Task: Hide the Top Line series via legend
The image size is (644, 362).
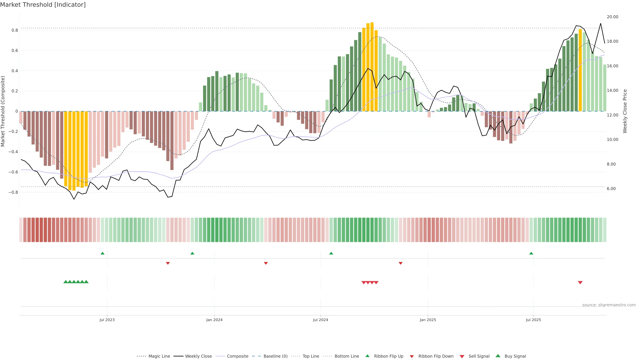Action: [x=311, y=356]
